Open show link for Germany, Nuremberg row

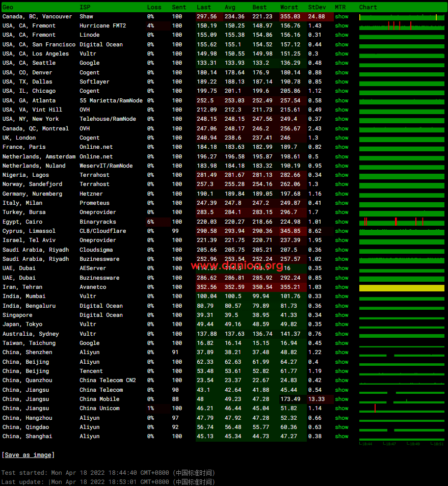pos(341,194)
